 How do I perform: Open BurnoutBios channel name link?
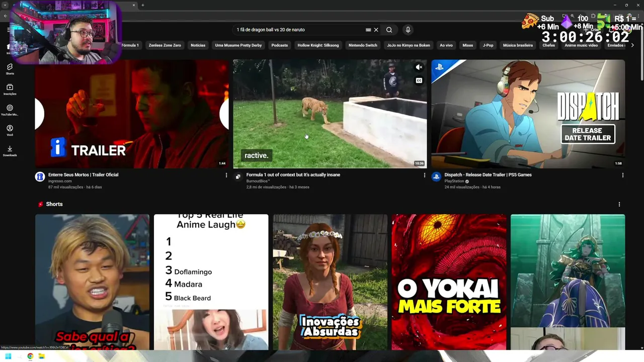(258, 181)
